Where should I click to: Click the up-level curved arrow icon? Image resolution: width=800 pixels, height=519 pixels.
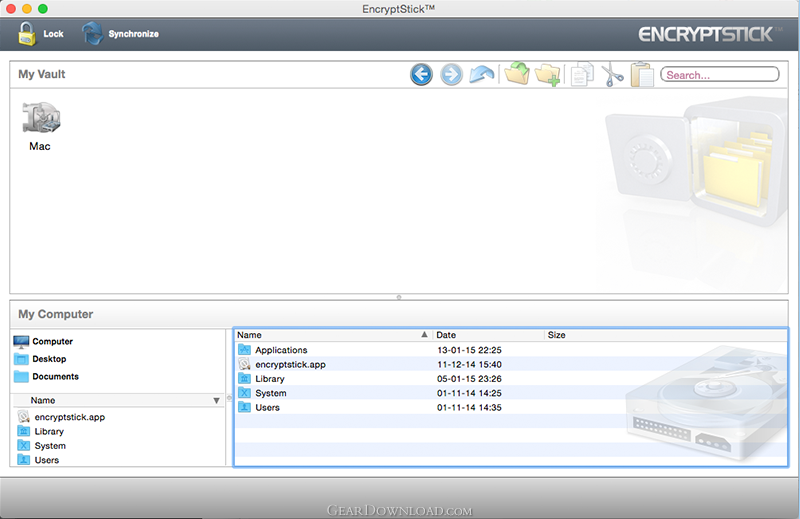click(x=481, y=75)
